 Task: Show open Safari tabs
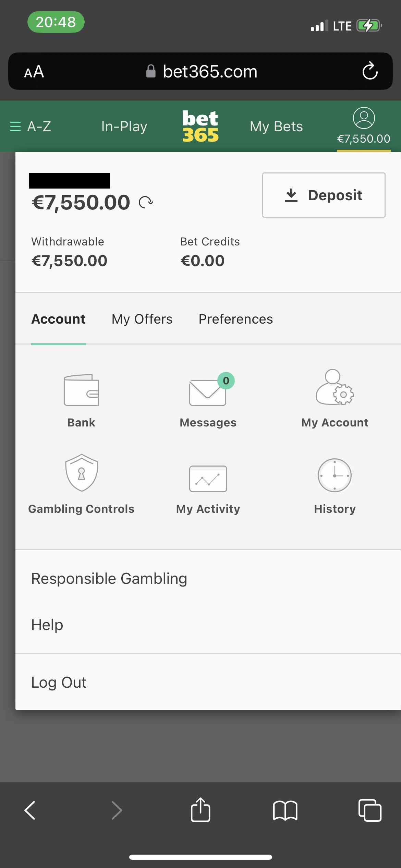pos(369,810)
